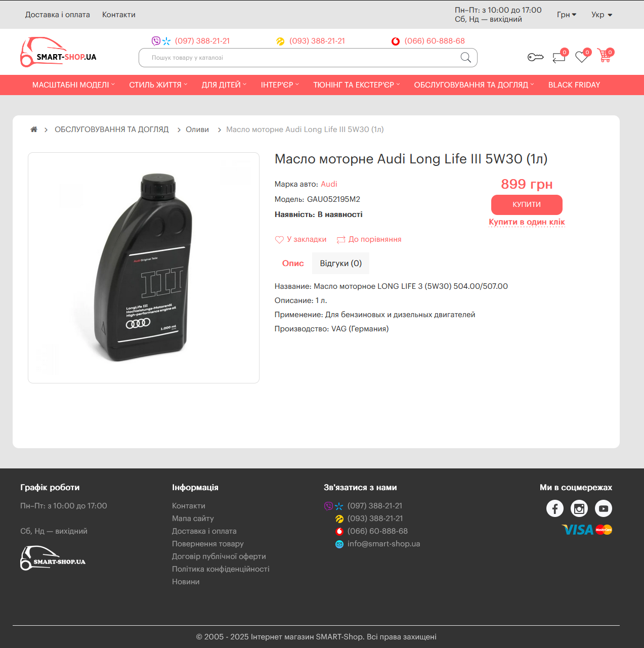Open the motor oil product image
This screenshot has height=648, width=644.
click(x=144, y=268)
